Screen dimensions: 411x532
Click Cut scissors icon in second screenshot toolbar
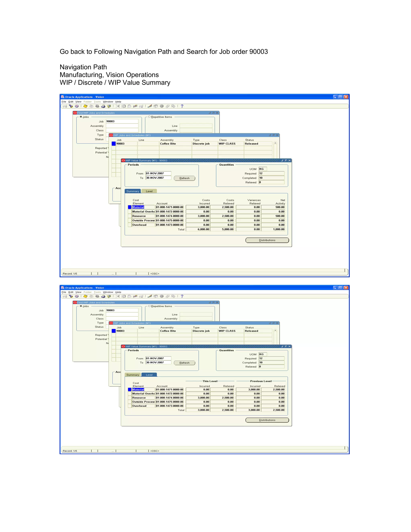pyautogui.click(x=118, y=297)
